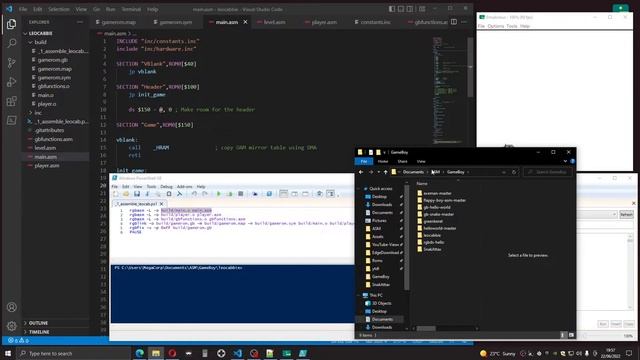Collapse This PC in File Explorer
This screenshot has width=640, height=360.
[359, 295]
